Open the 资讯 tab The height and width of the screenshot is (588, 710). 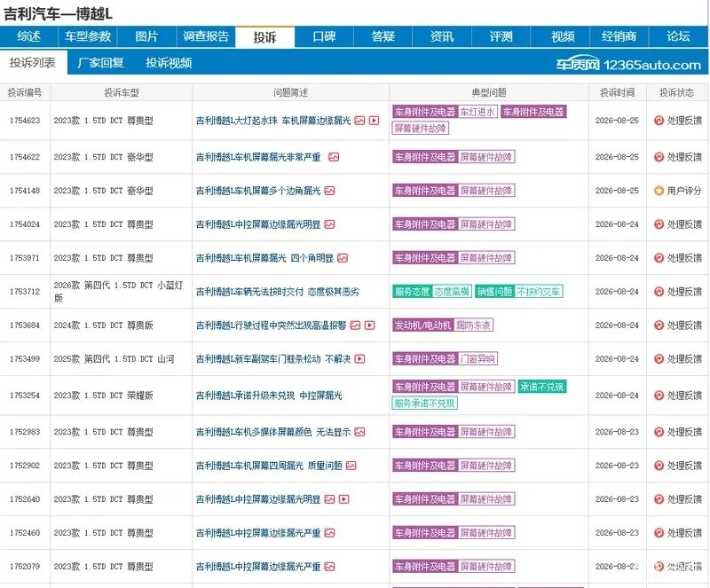click(x=442, y=36)
